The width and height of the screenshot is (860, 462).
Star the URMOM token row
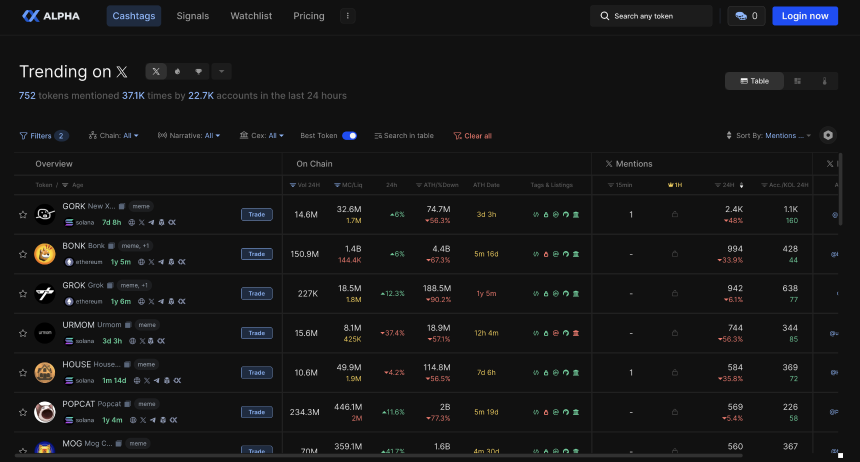click(22, 333)
